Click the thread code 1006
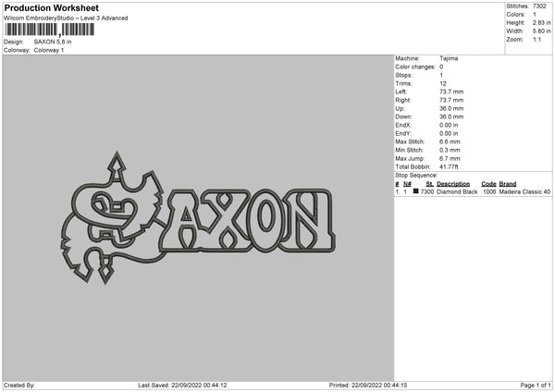The height and width of the screenshot is (392, 555). click(489, 191)
